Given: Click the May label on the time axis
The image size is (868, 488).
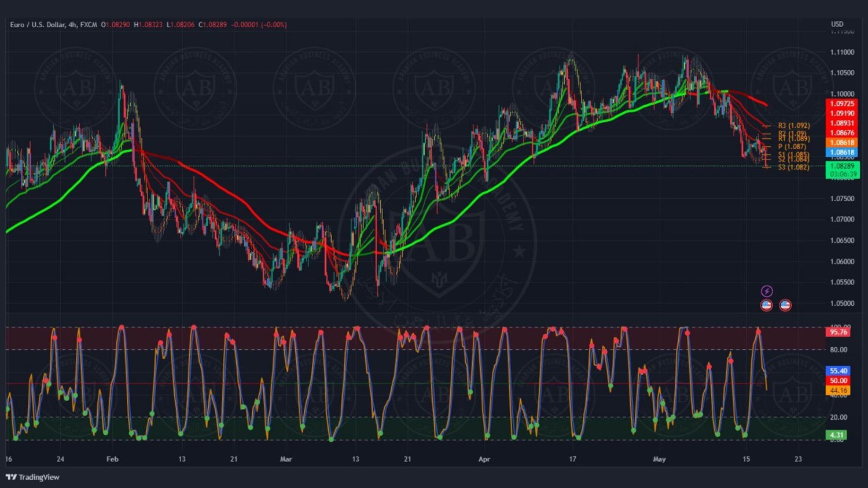Looking at the screenshot, I should tap(659, 459).
